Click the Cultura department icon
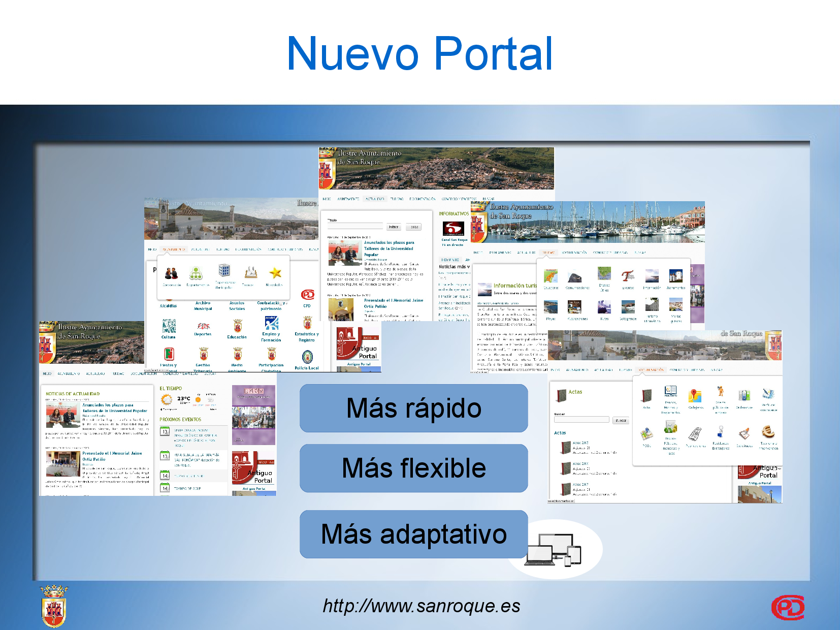Viewport: 840px width, 630px height. [x=169, y=326]
